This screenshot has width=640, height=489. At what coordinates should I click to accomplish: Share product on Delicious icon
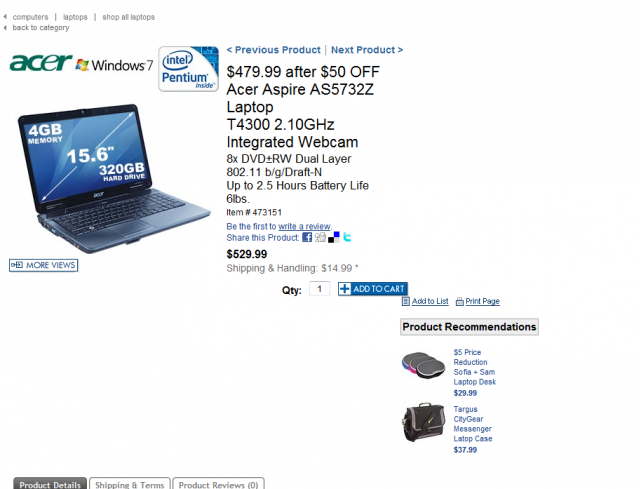[x=334, y=237]
